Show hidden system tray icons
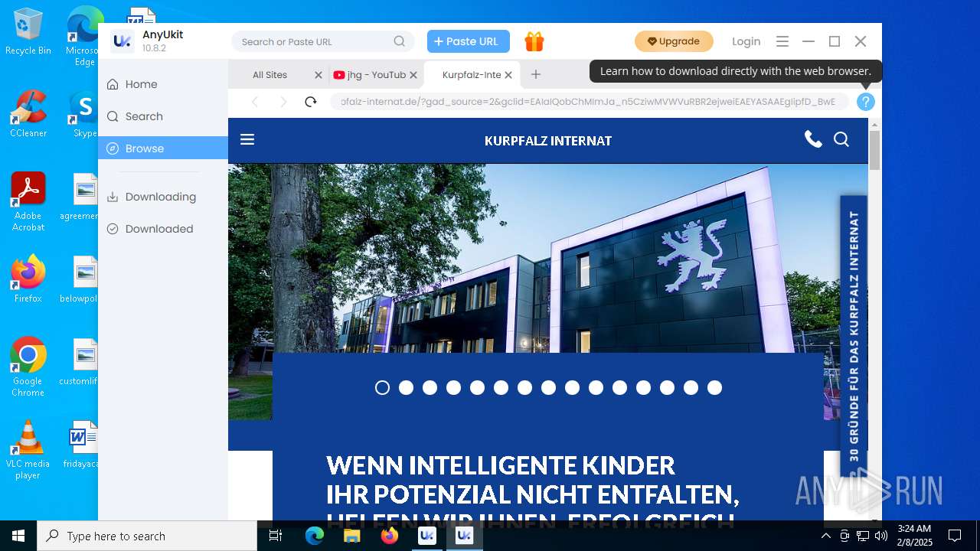 click(825, 536)
